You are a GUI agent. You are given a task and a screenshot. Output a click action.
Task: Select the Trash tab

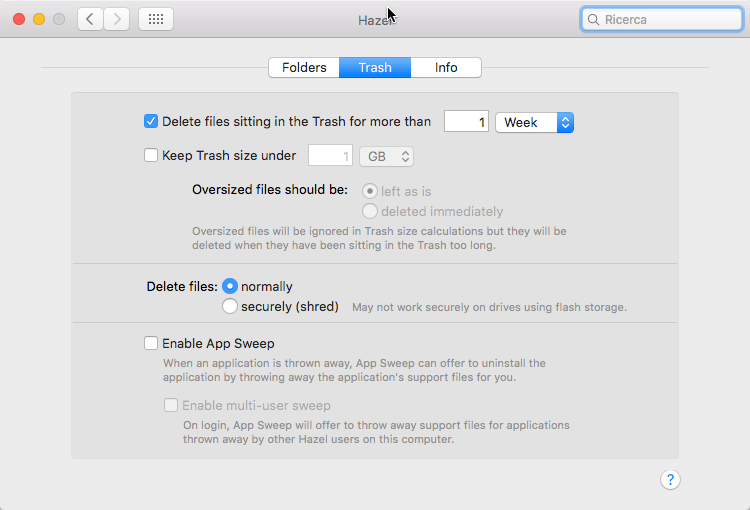click(x=375, y=67)
